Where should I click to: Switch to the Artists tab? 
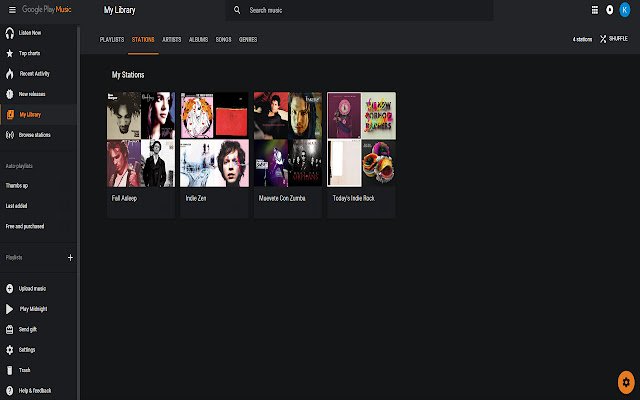(x=171, y=40)
